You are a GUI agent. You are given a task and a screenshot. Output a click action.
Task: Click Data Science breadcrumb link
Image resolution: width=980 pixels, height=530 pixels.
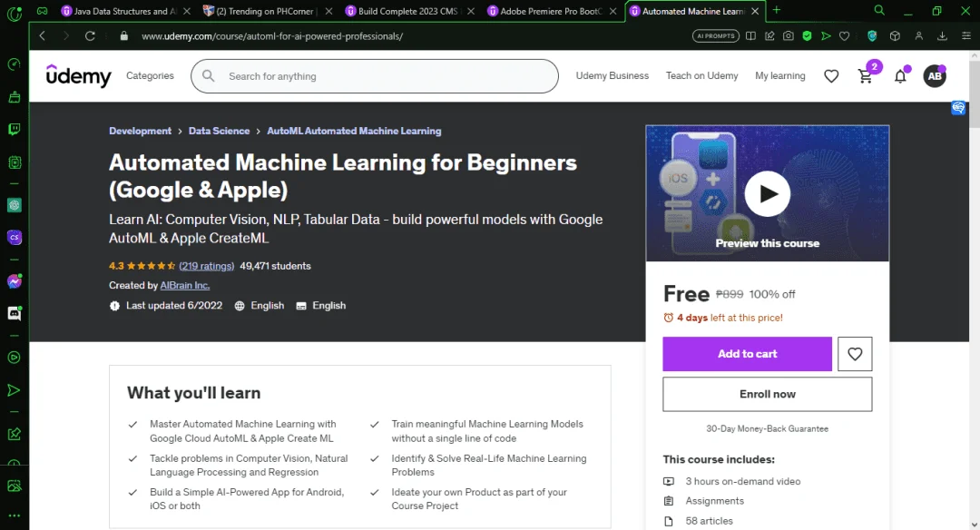[x=219, y=131]
